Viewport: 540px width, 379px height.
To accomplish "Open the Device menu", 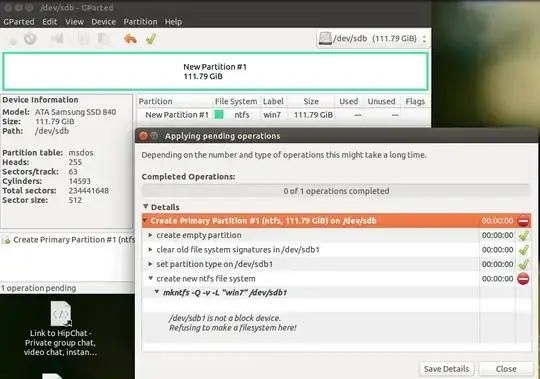I will pyautogui.click(x=103, y=22).
